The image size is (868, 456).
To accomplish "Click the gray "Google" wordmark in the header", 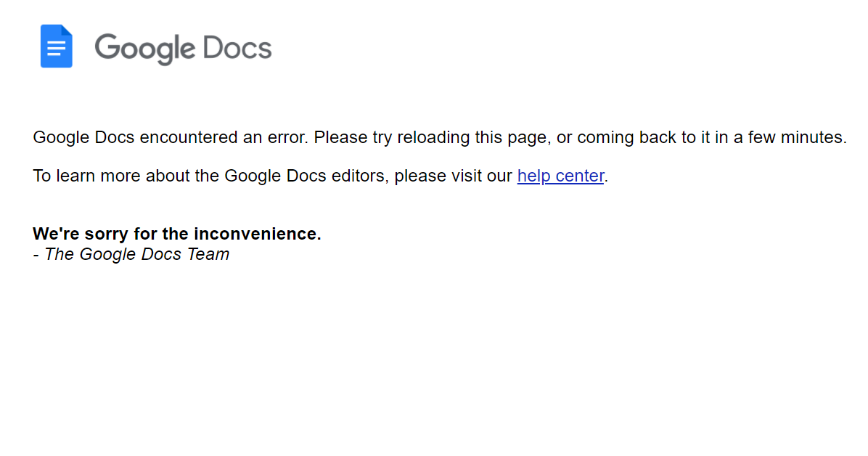I will (145, 48).
